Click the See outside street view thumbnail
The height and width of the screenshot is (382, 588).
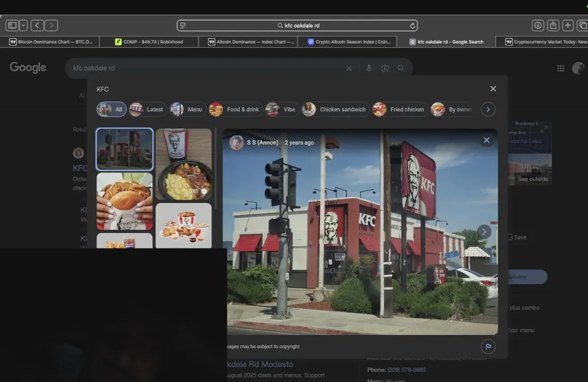[530, 169]
